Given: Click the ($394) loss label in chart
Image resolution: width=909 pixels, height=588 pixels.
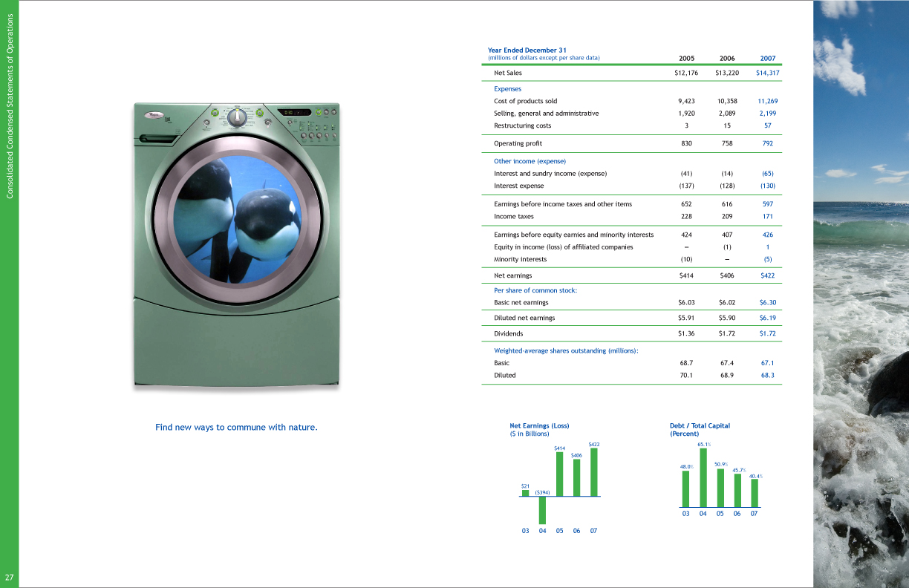Looking at the screenshot, I should (x=542, y=492).
